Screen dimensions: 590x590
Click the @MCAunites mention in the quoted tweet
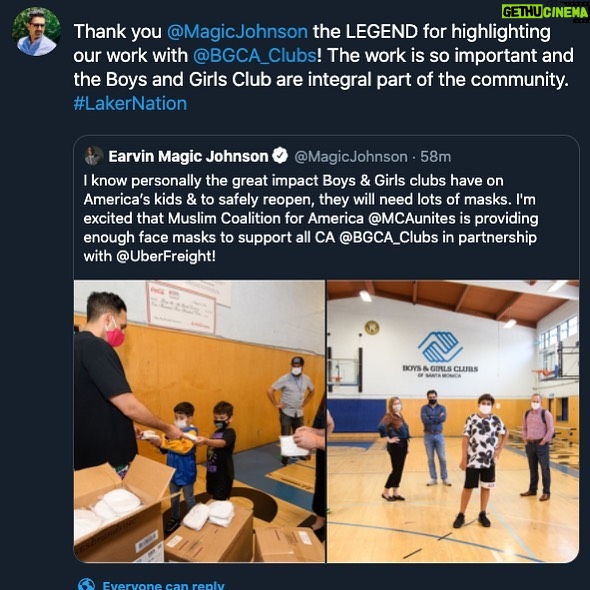click(x=412, y=219)
